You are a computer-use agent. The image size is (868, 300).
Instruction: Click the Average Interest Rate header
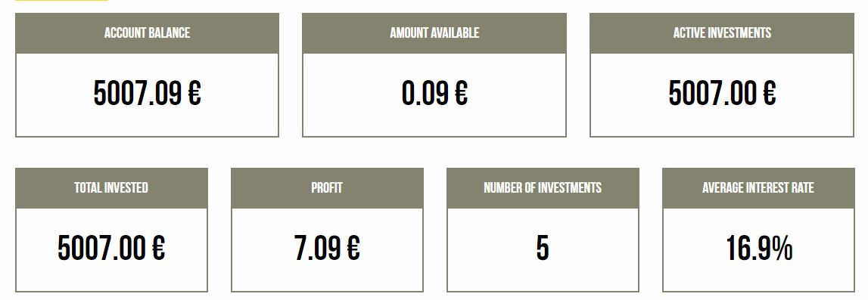[x=758, y=188]
